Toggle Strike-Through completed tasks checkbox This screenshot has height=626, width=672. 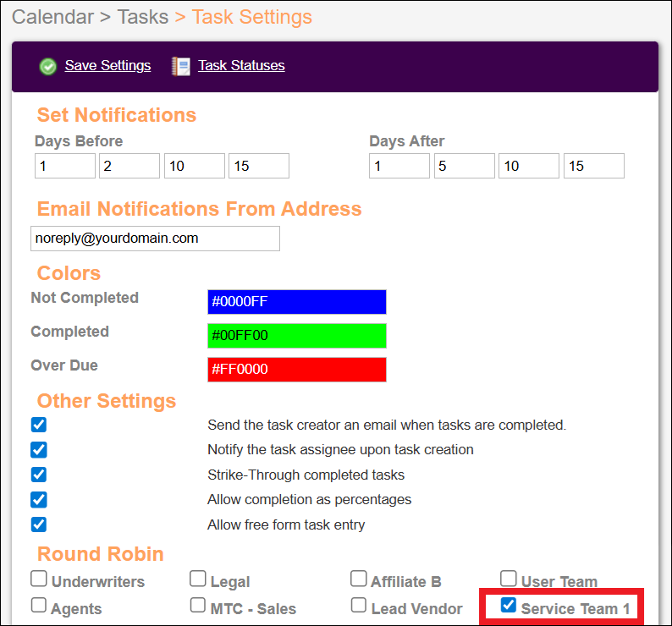[x=39, y=475]
